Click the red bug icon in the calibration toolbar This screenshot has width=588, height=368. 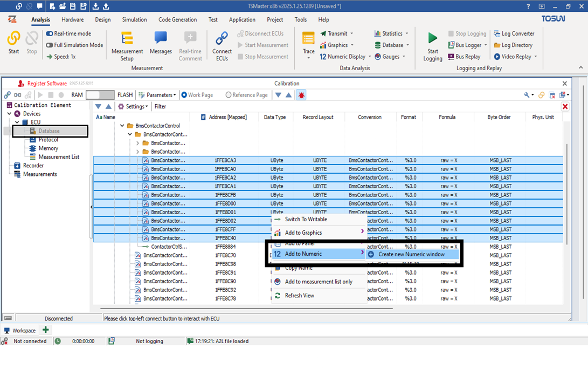click(x=301, y=95)
